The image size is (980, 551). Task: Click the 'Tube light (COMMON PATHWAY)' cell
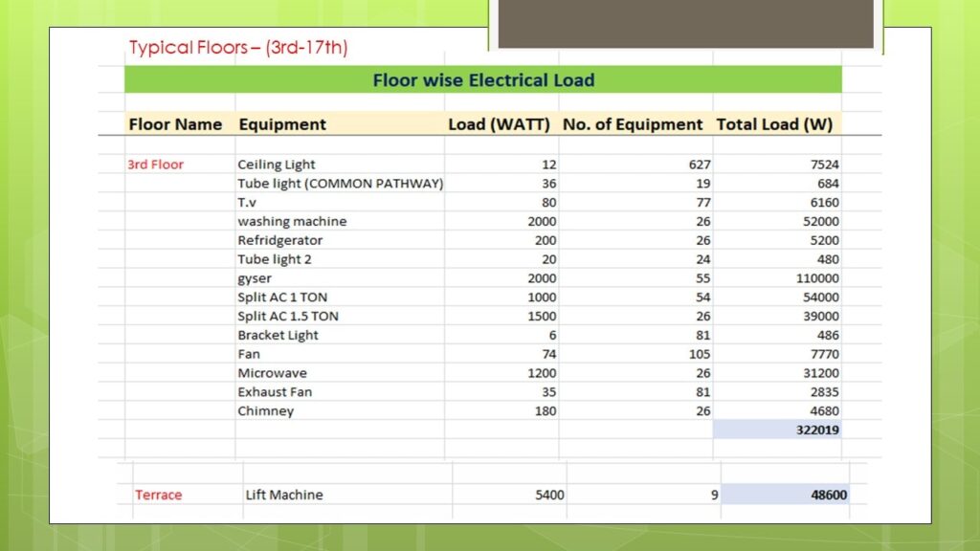(340, 184)
